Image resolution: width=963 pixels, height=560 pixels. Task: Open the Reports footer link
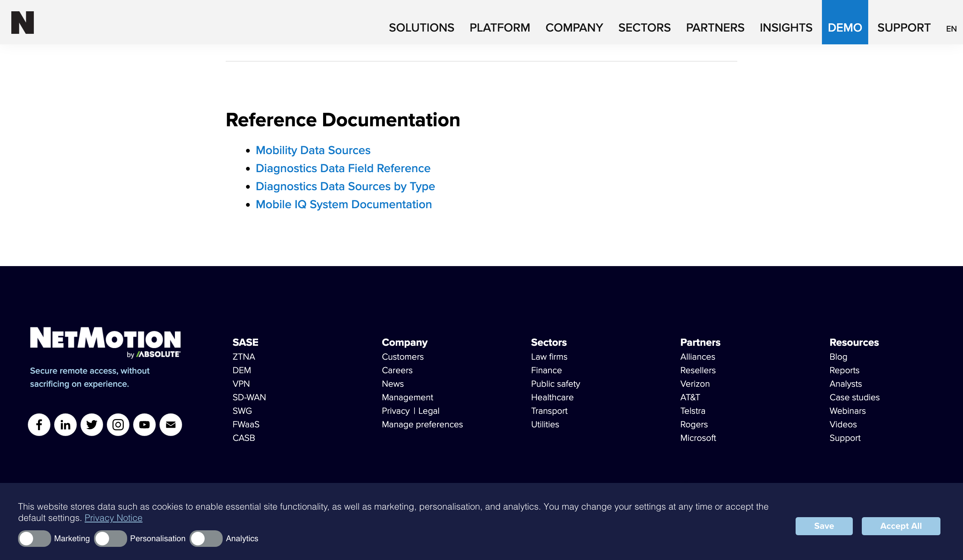(845, 370)
